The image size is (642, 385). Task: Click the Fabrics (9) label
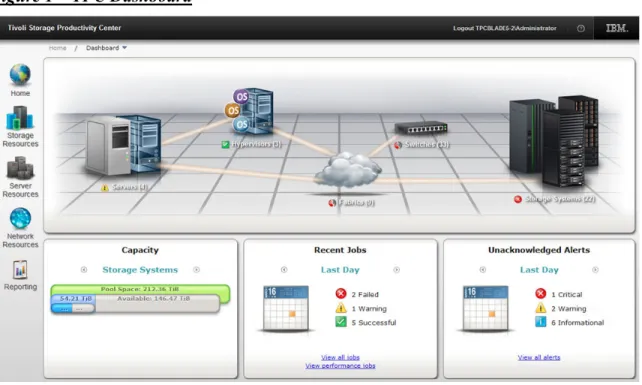click(356, 203)
